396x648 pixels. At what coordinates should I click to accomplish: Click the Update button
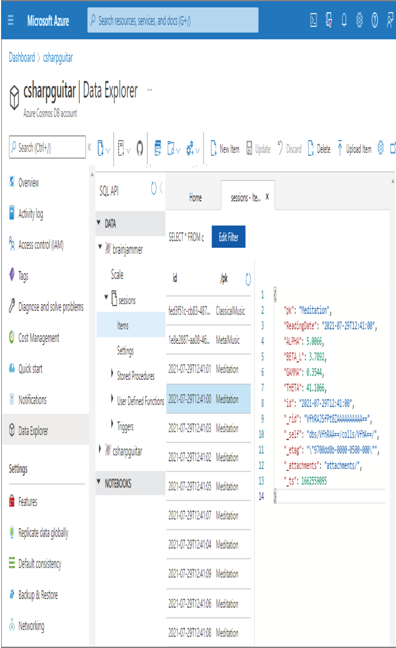coord(258,148)
